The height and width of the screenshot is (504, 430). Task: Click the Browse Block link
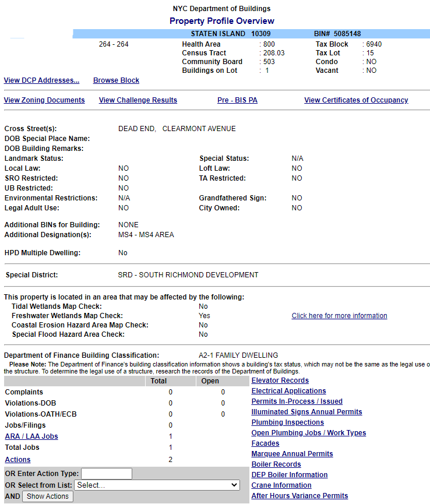pos(116,80)
